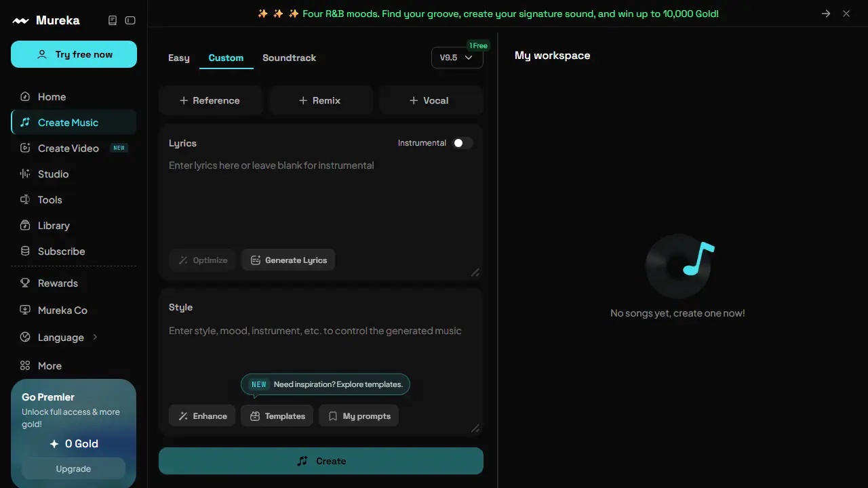Switch to the Soundtrack tab
868x488 pixels.
tap(290, 58)
